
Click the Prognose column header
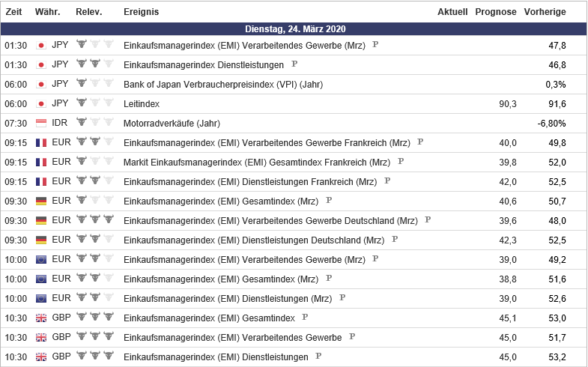click(496, 12)
